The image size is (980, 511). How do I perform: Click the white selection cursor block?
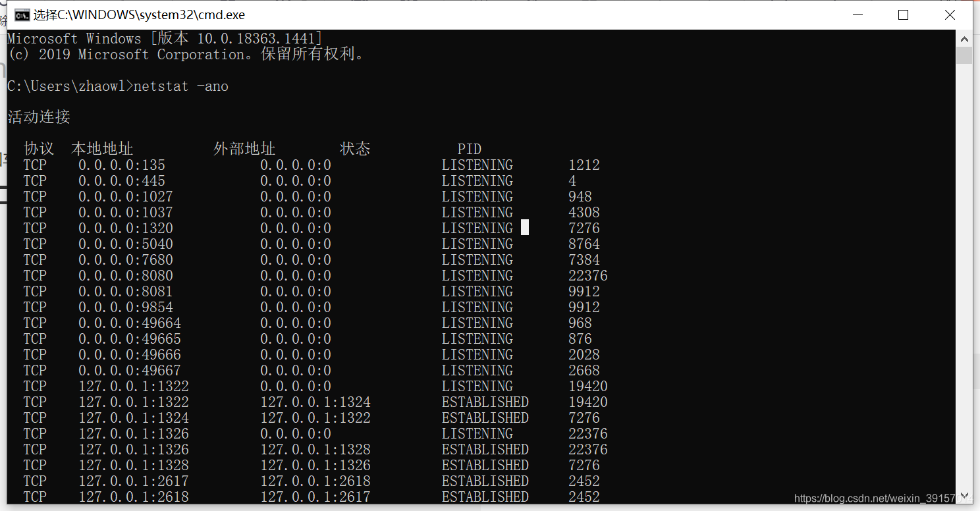(525, 227)
